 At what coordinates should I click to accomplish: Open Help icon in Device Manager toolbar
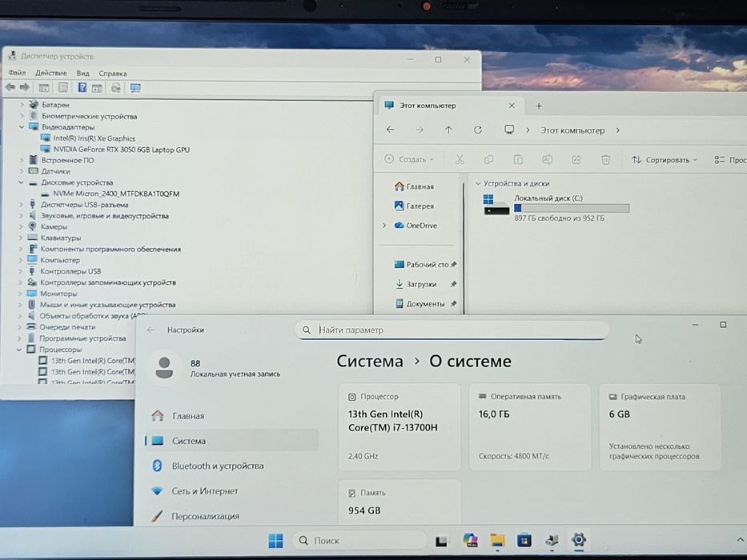pos(82,88)
